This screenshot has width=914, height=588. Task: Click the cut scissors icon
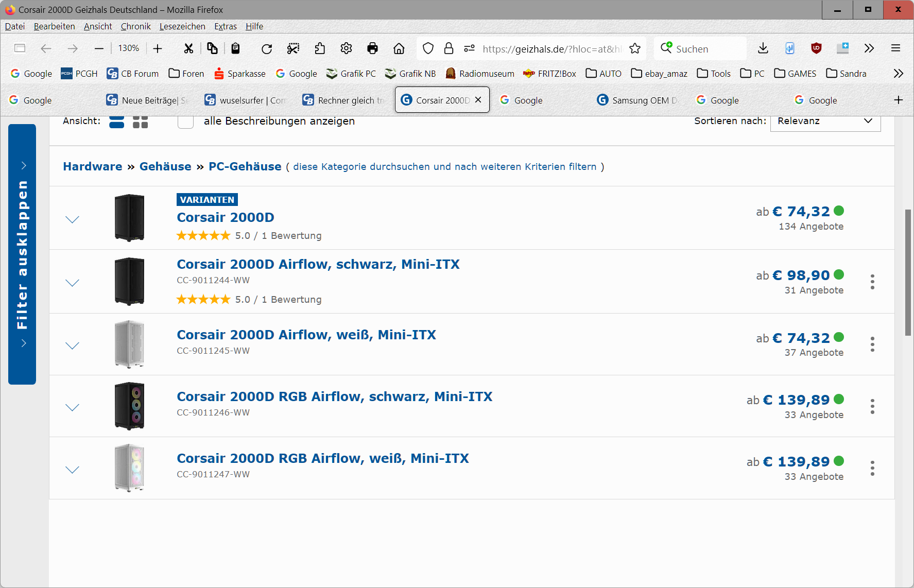(x=188, y=48)
